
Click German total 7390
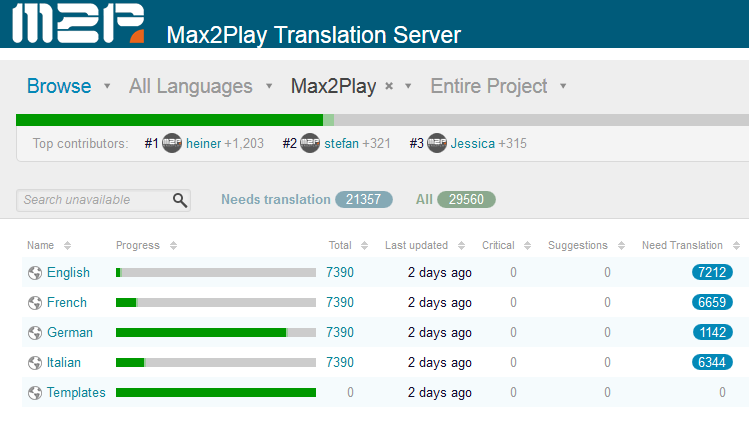click(x=340, y=333)
